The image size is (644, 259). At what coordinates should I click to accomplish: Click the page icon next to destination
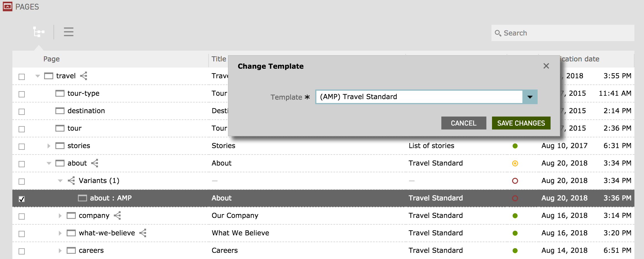60,111
